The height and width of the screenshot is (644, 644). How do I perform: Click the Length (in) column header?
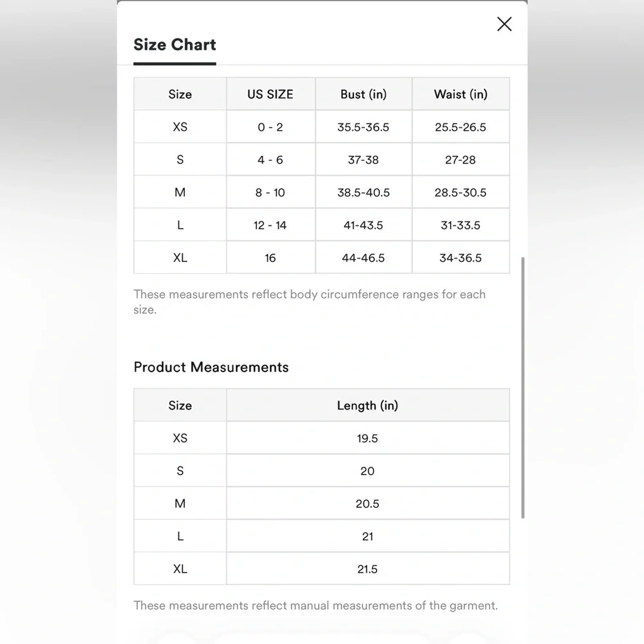pos(367,406)
